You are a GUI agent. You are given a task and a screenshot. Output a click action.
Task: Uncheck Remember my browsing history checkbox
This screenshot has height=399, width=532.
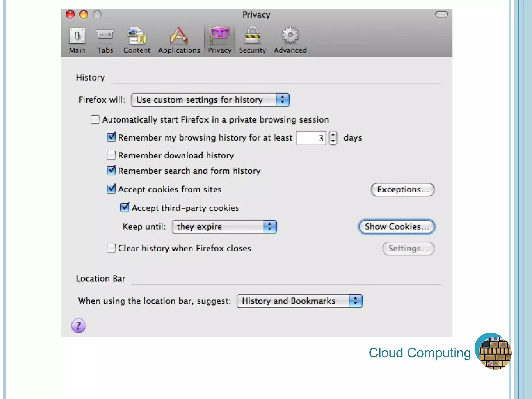point(111,137)
